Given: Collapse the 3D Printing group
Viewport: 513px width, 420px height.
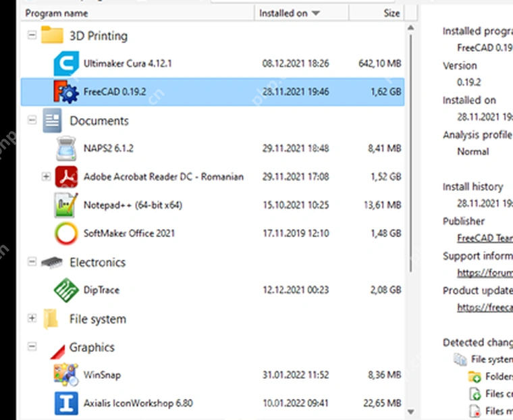Looking at the screenshot, I should click(32, 34).
